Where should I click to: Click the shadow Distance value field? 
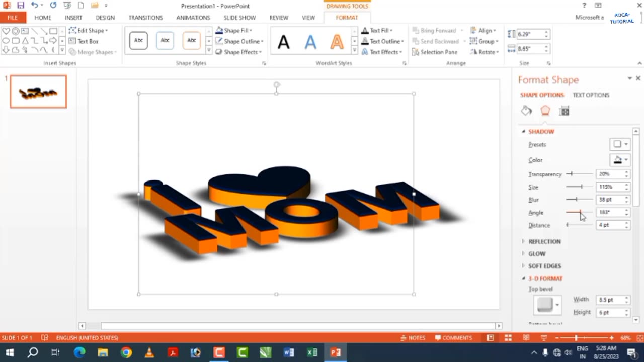(609, 225)
